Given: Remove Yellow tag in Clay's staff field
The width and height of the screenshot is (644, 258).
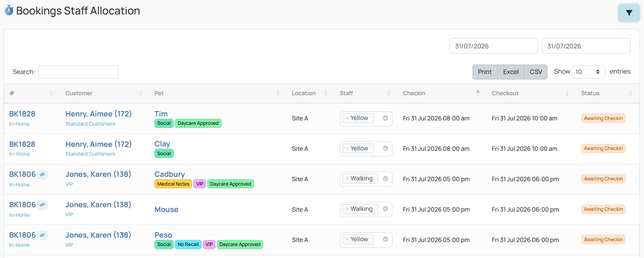Looking at the screenshot, I should point(347,148).
